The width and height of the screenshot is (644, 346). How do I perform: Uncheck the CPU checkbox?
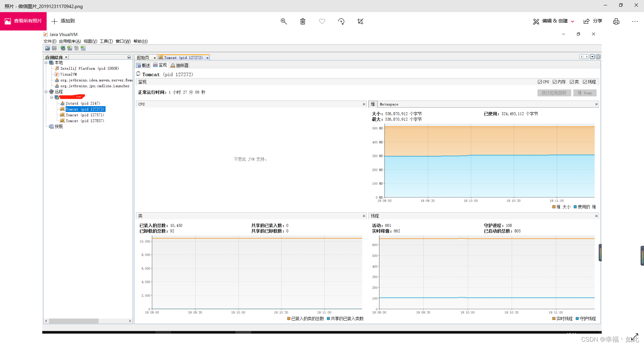coord(540,82)
